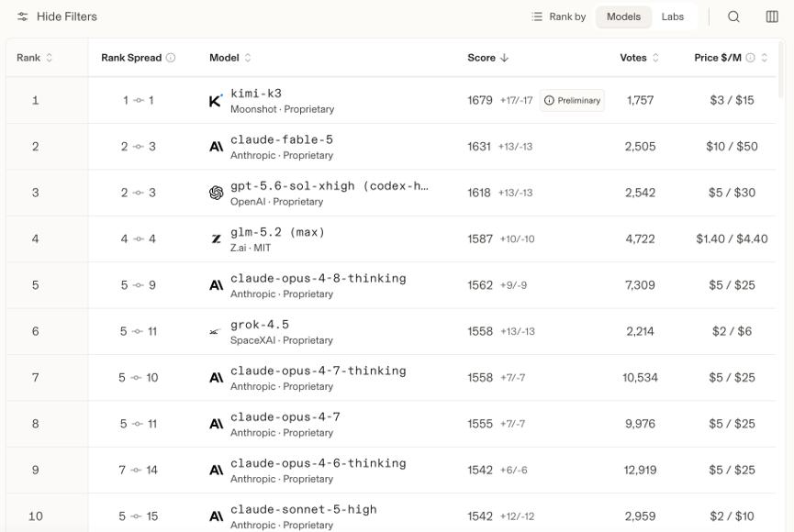Click the info icon in Preliminary badge
Screen dimensions: 794x532
coord(549,101)
